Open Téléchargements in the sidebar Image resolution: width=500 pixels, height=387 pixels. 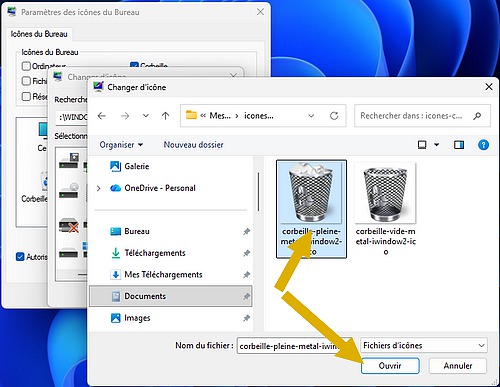155,253
